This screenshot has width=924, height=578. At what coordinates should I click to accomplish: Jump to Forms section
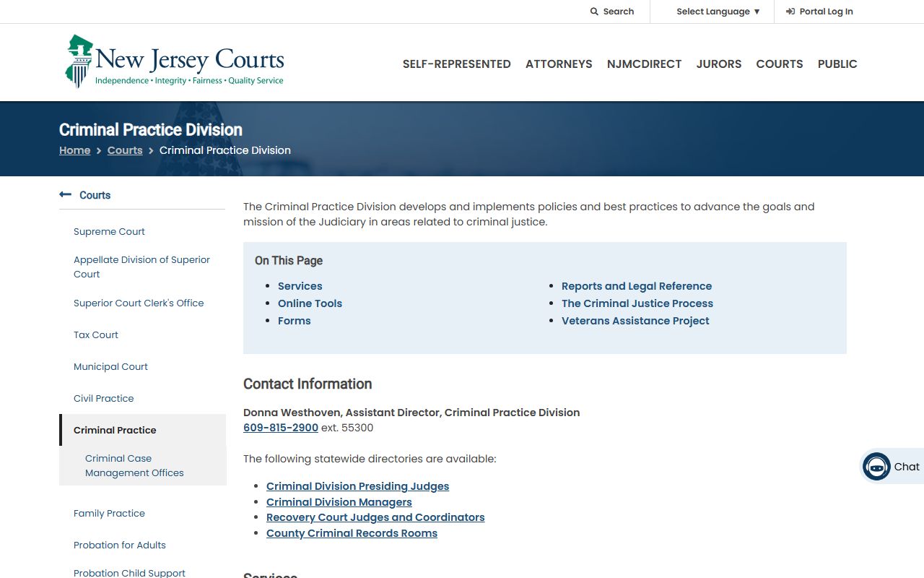pyautogui.click(x=295, y=321)
